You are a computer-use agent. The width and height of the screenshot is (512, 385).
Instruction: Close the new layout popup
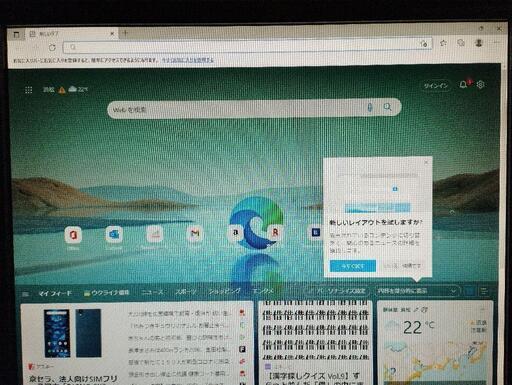(x=426, y=162)
